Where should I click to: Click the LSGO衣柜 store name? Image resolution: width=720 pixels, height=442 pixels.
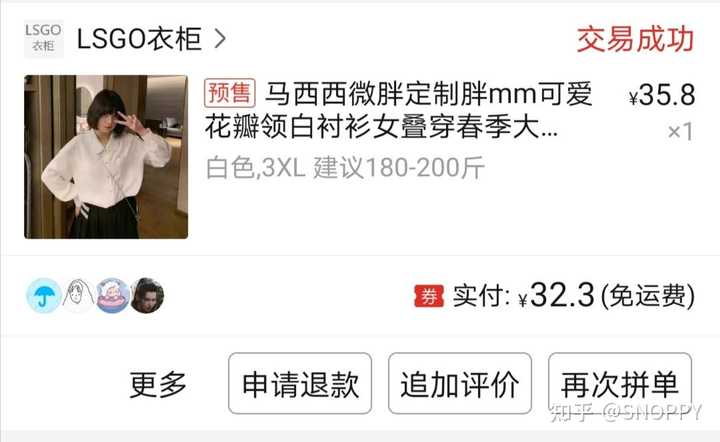pos(139,39)
